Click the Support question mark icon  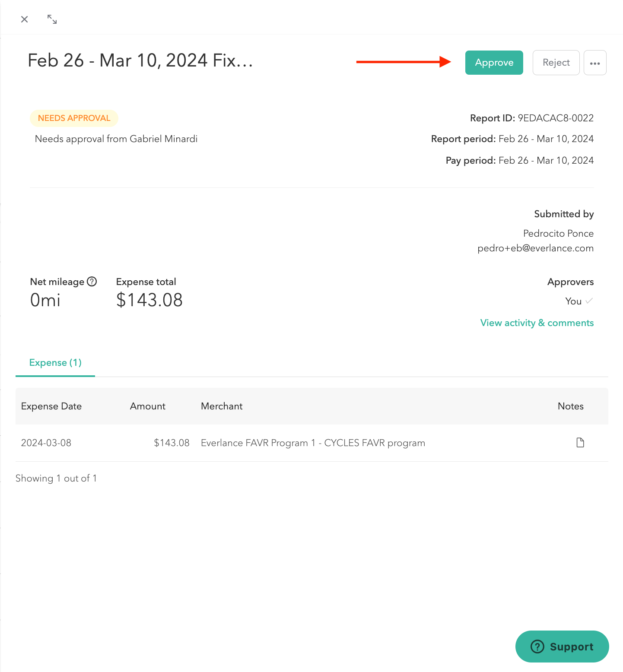[537, 647]
